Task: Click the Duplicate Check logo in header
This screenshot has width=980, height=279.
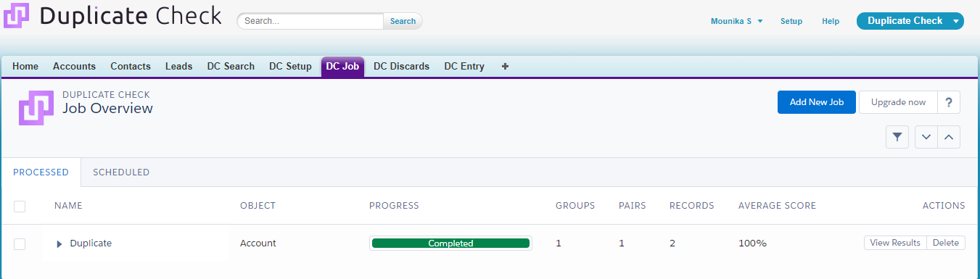Action: click(112, 16)
